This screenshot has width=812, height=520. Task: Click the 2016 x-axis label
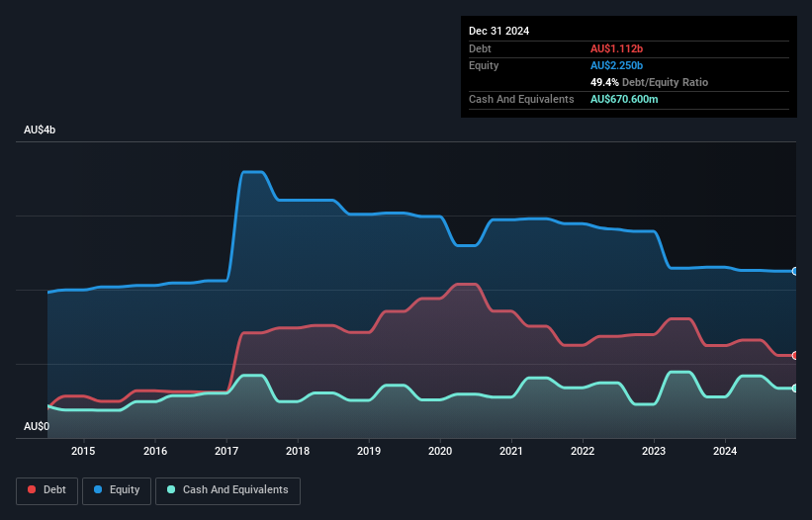coord(155,451)
